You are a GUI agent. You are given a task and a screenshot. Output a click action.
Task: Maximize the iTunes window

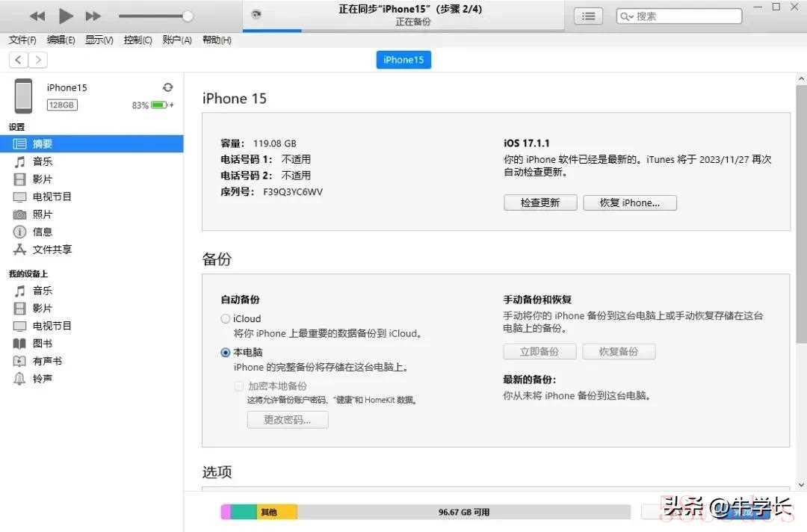coord(776,7)
